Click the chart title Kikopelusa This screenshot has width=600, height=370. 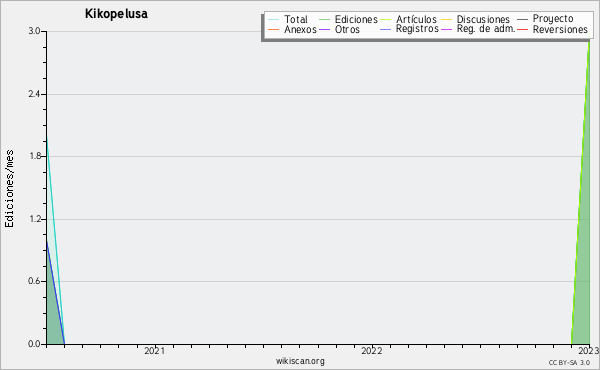tap(116, 14)
